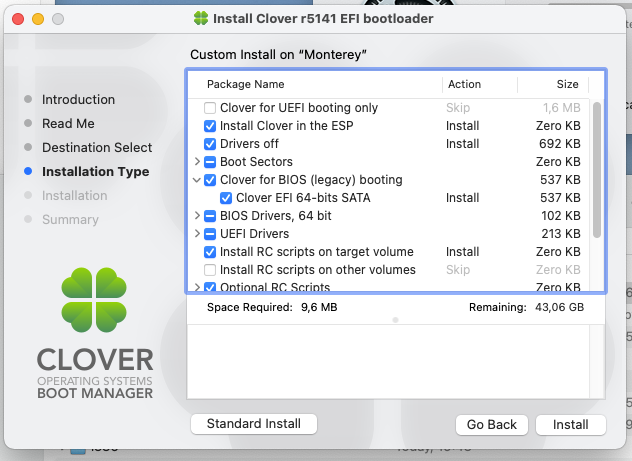Click the Action column header
This screenshot has width=632, height=461.
[x=464, y=84]
